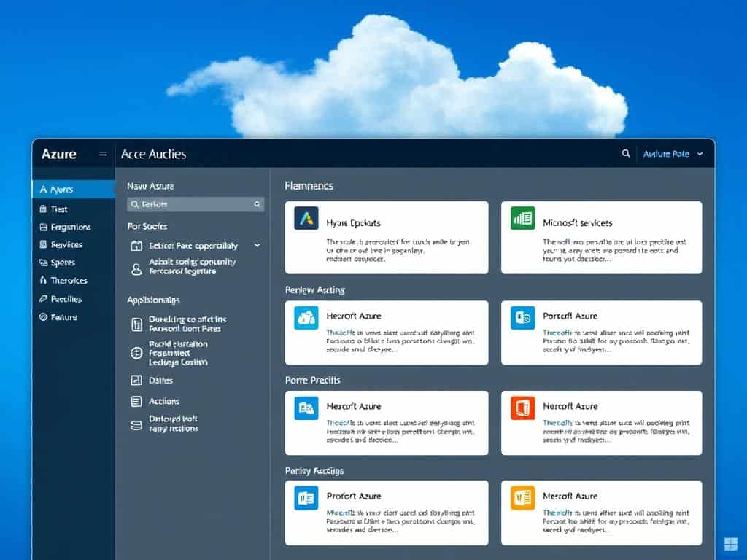The height and width of the screenshot is (560, 747).
Task: Click the Windows logo at bottom right
Action: tap(730, 544)
